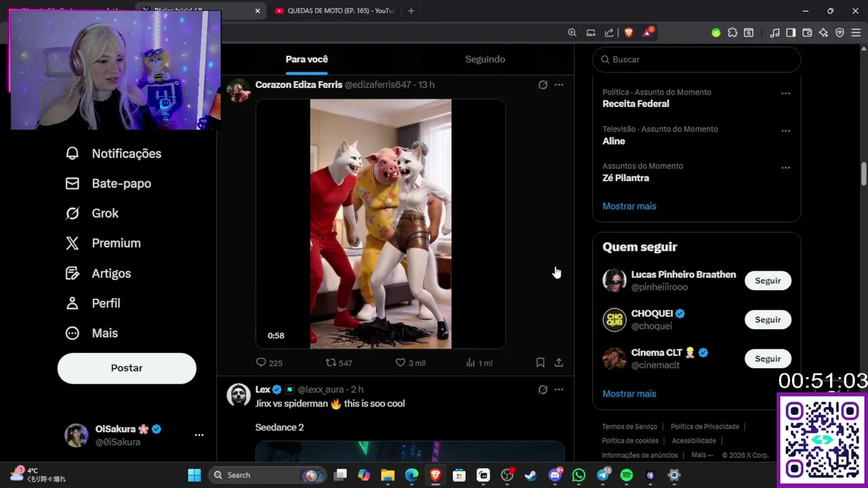This screenshot has height=488, width=868.
Task: Open Corazon Ediza Ferris profile avatar
Action: [239, 90]
